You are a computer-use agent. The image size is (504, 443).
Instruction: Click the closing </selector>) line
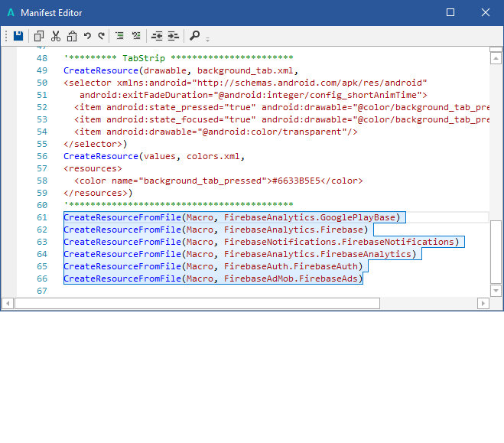[96, 144]
